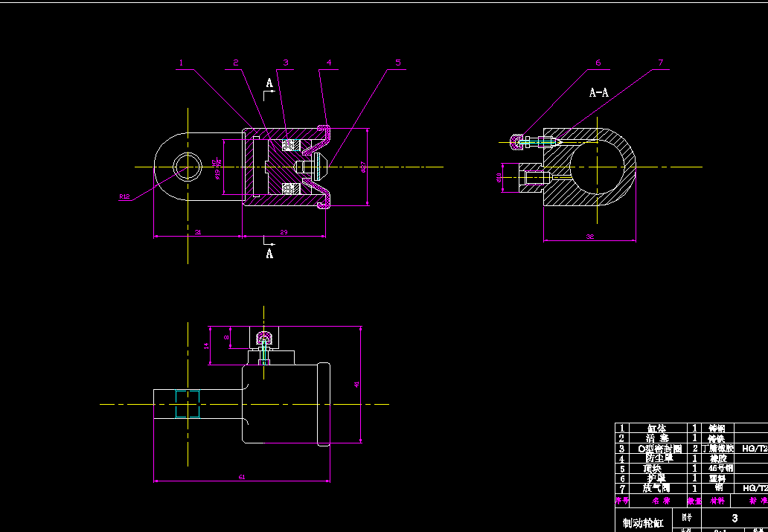Click the 序号 column header
This screenshot has width=768, height=532.
tap(622, 501)
